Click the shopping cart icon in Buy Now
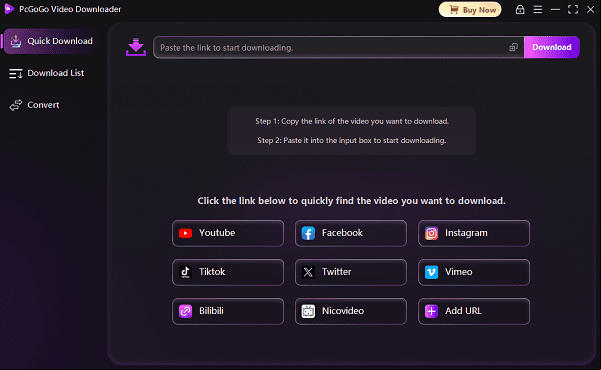This screenshot has width=601, height=370. pos(454,10)
